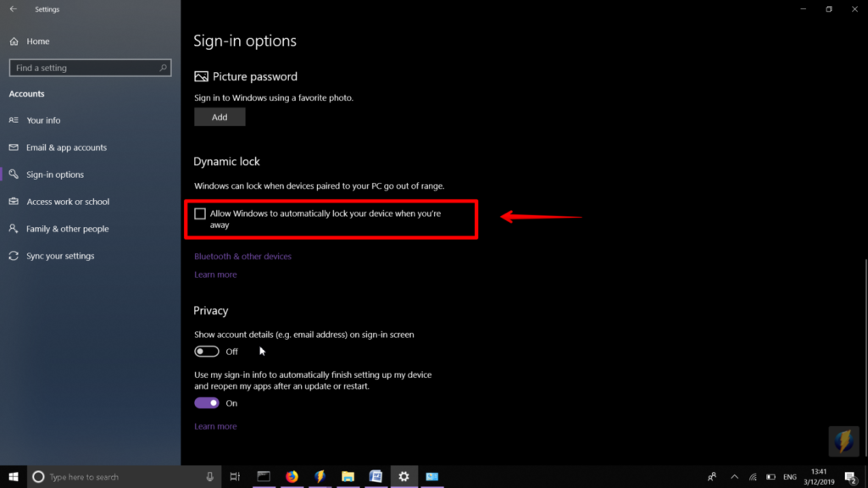This screenshot has width=868, height=488.
Task: Open the Wi-Fi network flyout
Action: coord(753,476)
